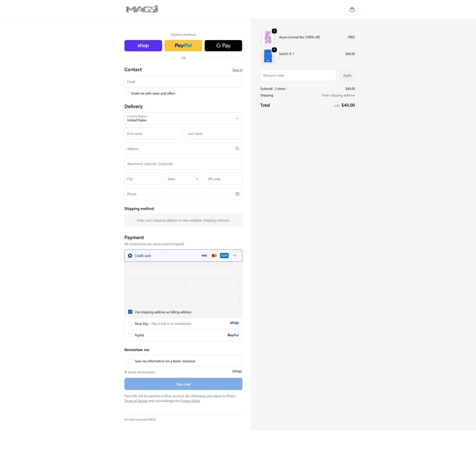Click the American Express card icon
The image size is (476, 449).
point(224,256)
